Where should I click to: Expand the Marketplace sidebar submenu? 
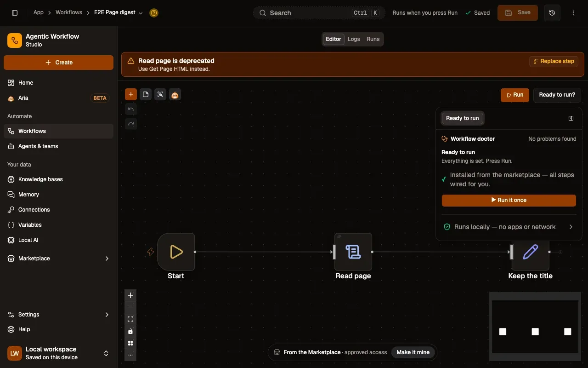click(107, 259)
